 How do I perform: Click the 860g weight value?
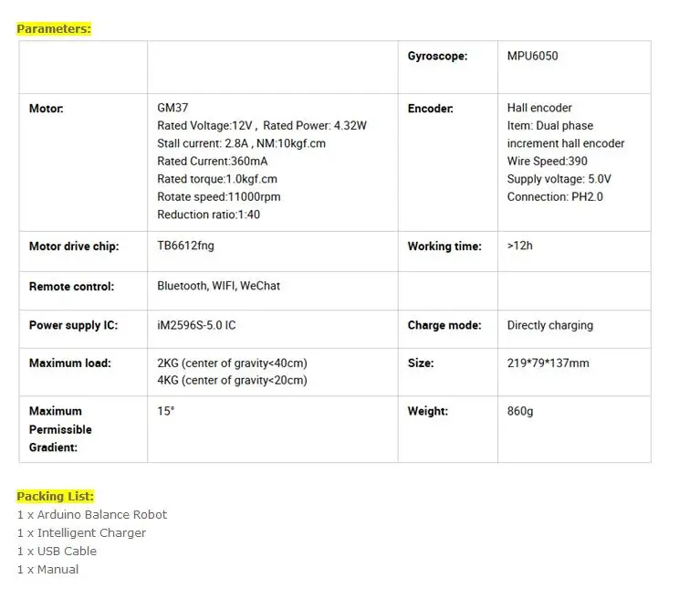tap(519, 411)
